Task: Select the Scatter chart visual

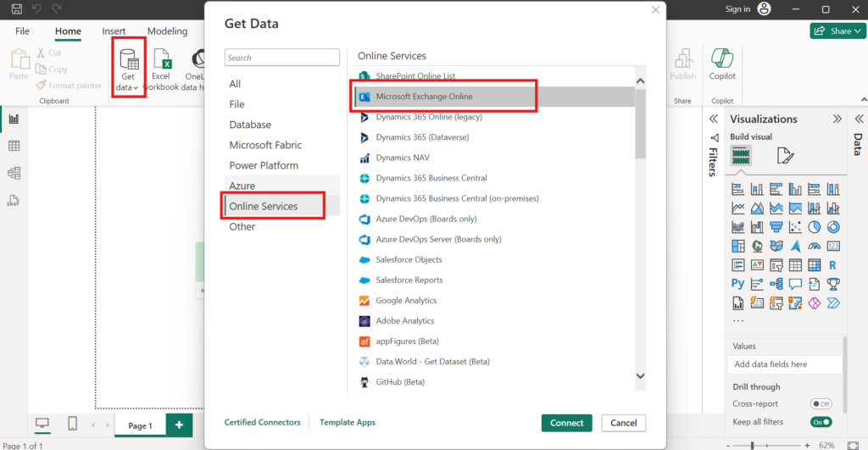Action: (x=795, y=227)
